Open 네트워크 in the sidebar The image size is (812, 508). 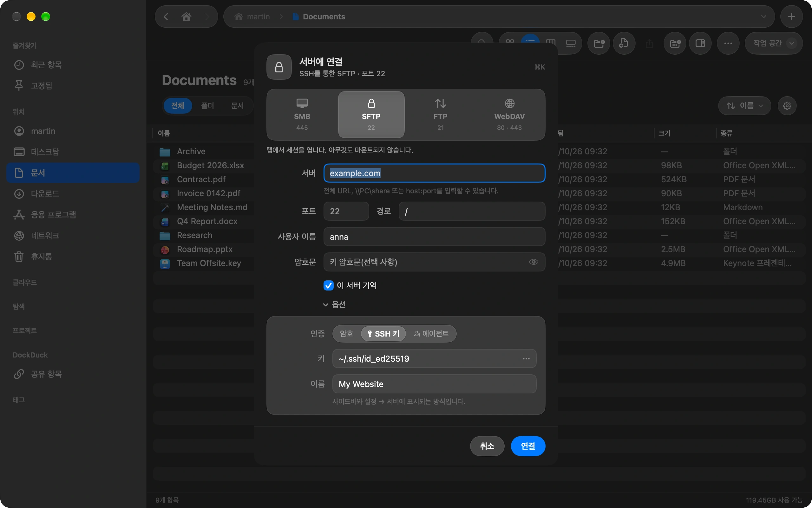pos(72,235)
